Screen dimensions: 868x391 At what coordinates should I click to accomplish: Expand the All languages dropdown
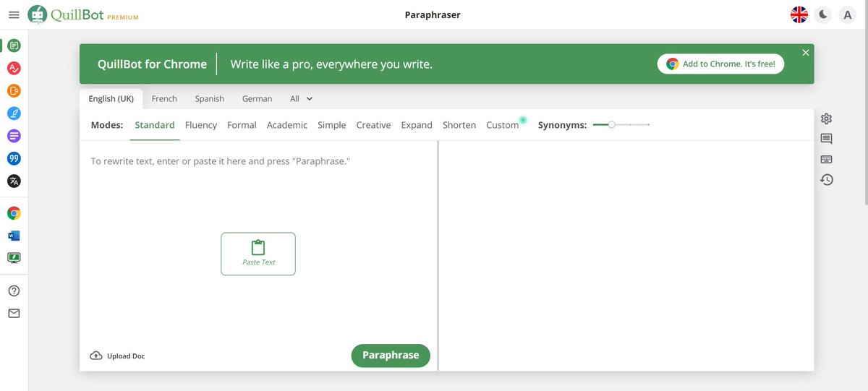302,98
